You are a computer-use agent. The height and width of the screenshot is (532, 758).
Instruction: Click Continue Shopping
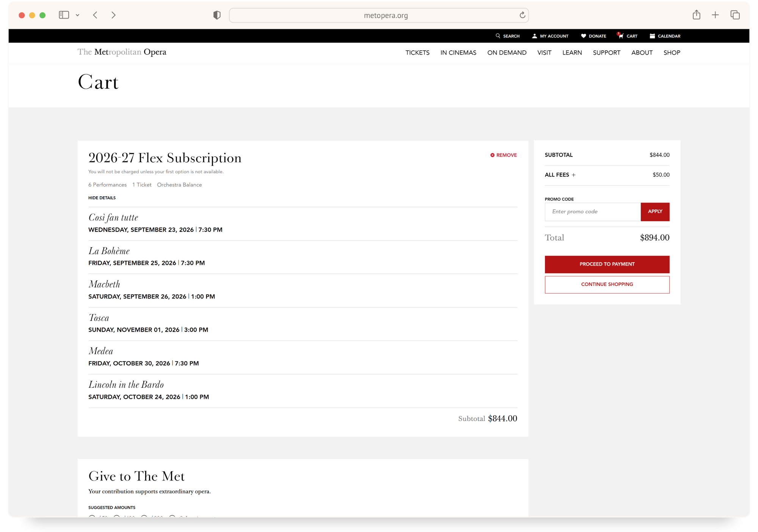[607, 285]
